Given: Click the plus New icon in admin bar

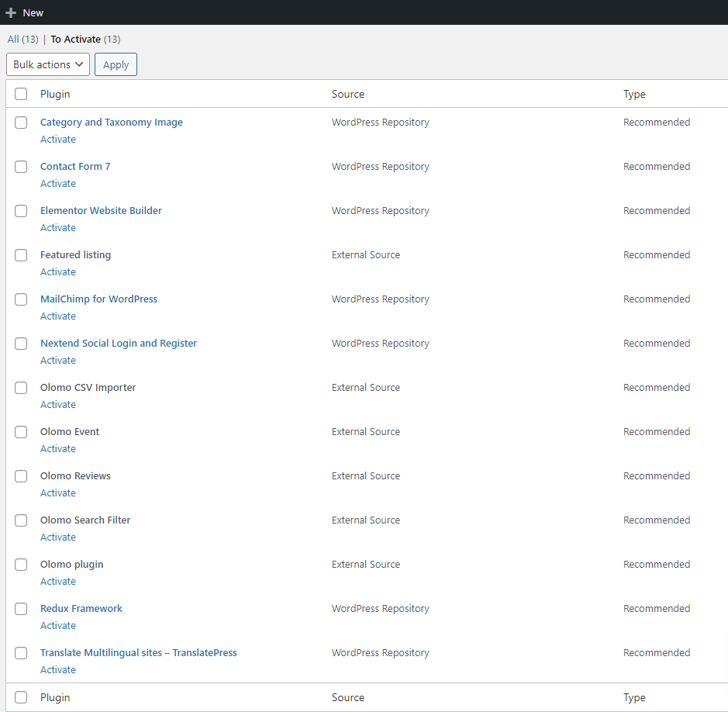Looking at the screenshot, I should 11,12.
